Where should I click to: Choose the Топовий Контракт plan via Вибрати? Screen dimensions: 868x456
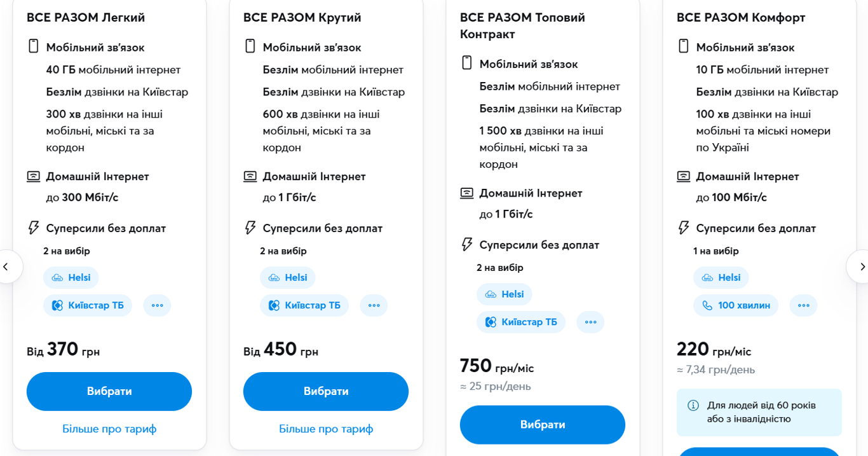(543, 424)
